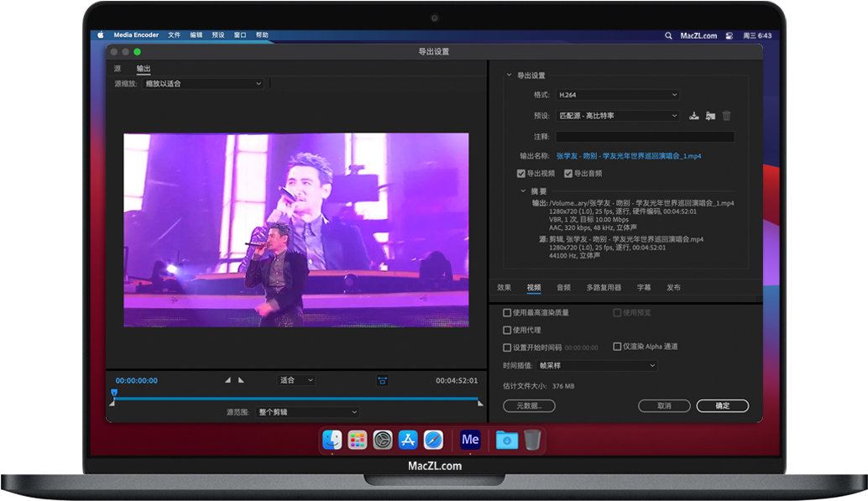Open the 格式 dropdown showing H.264
This screenshot has height=501, width=868.
[618, 95]
